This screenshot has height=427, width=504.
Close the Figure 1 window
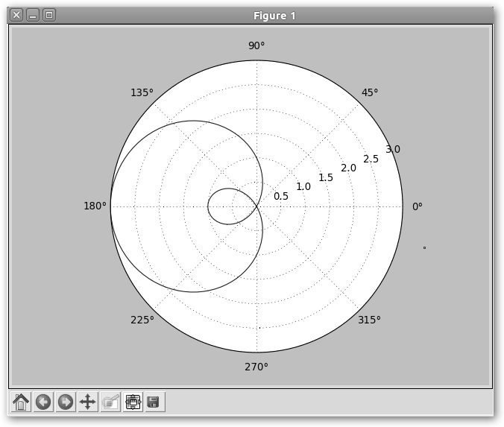click(16, 15)
